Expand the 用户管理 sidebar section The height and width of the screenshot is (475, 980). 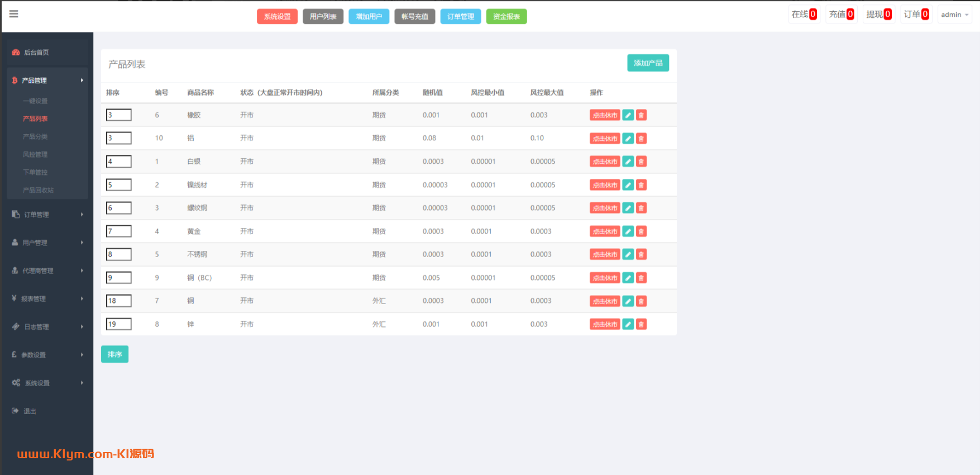[x=47, y=243]
